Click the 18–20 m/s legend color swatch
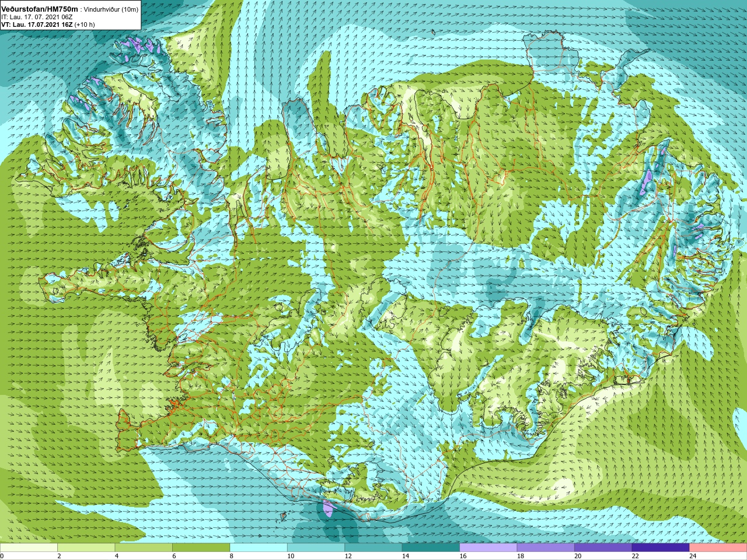 click(546, 548)
